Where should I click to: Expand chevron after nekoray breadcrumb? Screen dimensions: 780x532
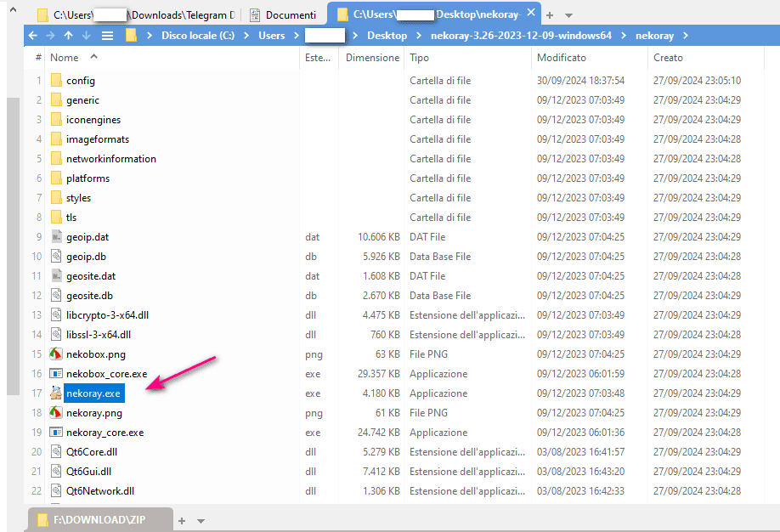tap(686, 36)
